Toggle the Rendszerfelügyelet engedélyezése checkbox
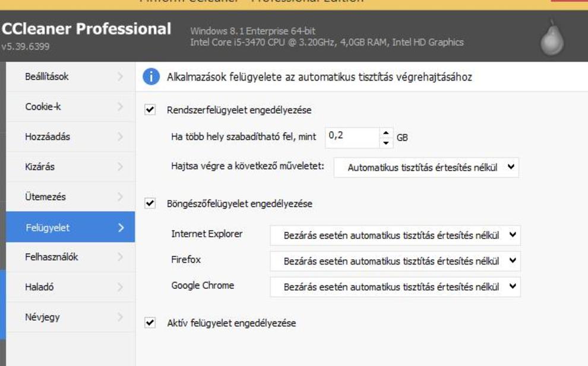588x366 pixels. [x=150, y=110]
